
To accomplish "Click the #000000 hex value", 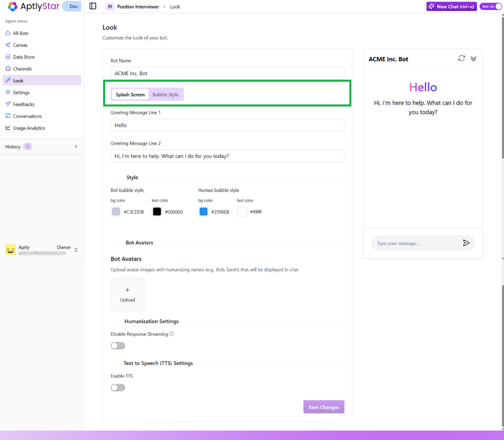I will [x=174, y=212].
